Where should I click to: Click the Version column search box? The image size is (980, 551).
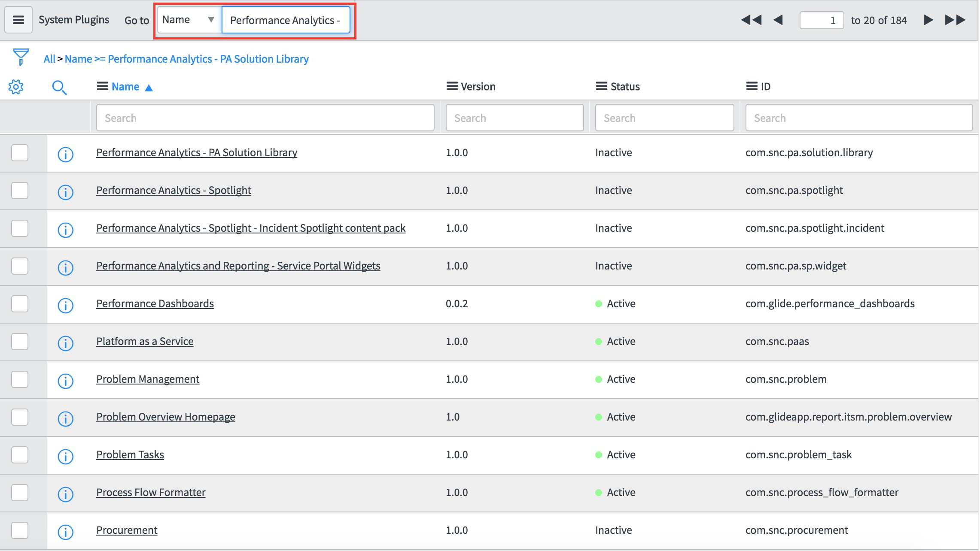pos(514,118)
